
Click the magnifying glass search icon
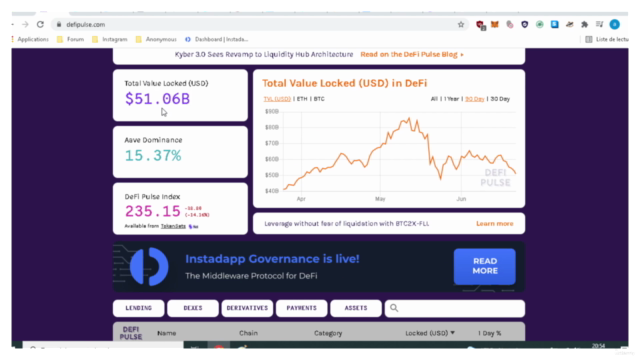(x=394, y=308)
